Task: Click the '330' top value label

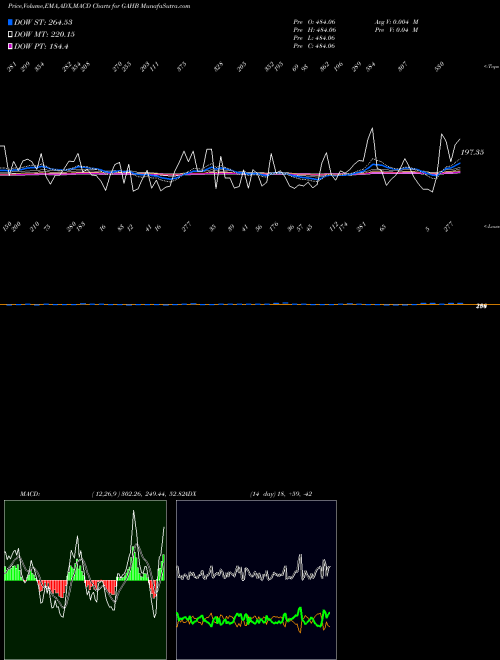Action: pos(439,67)
